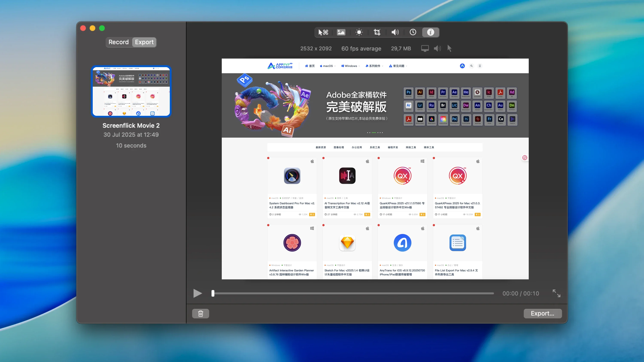This screenshot has width=644, height=362.
Task: Click the Dreamweaver Dw icon in grid
Action: (x=466, y=106)
